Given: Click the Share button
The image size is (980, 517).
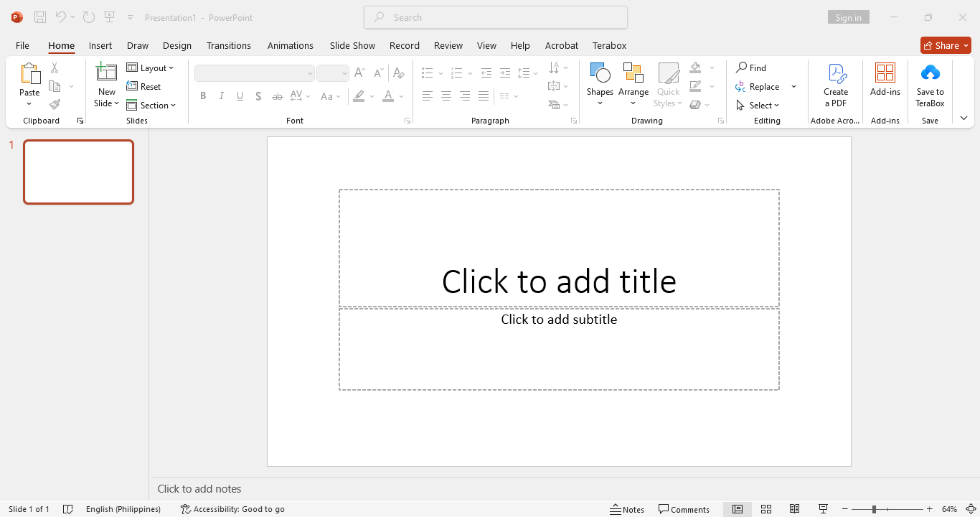Looking at the screenshot, I should (945, 45).
